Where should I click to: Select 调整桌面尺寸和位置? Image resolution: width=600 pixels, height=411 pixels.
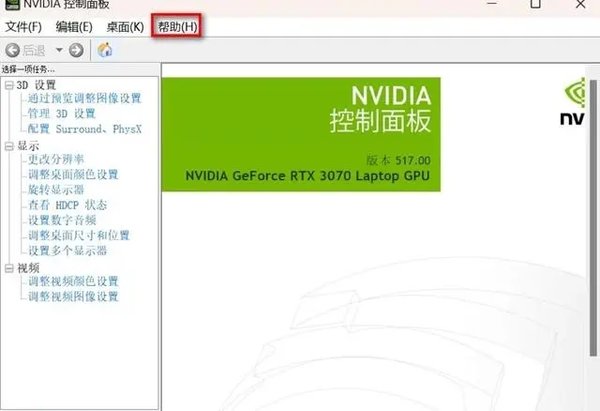79,235
